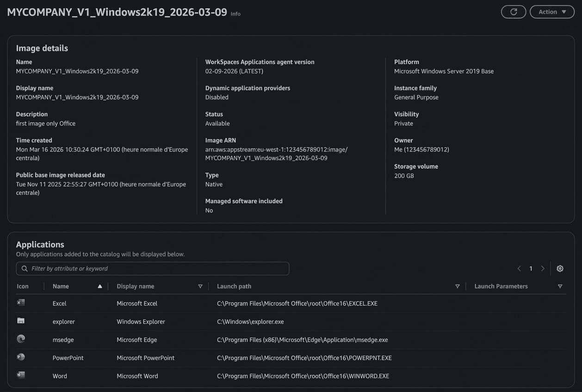Click the WINWORD.EXE launch path
The width and height of the screenshot is (582, 392).
303,376
